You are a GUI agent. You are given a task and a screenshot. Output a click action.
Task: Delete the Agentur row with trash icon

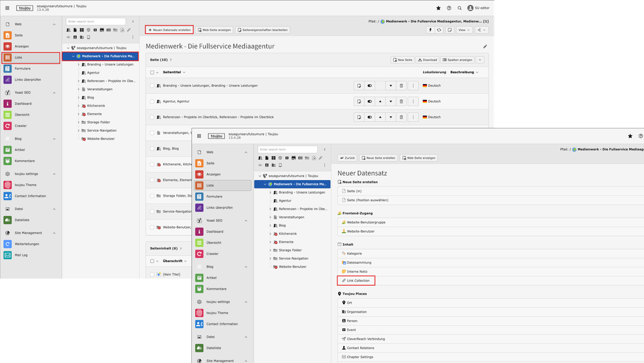[402, 101]
